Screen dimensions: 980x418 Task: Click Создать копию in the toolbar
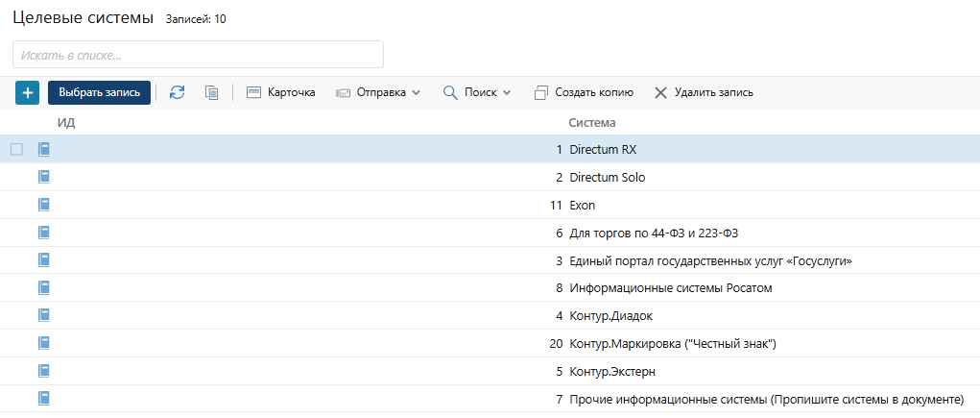point(584,92)
